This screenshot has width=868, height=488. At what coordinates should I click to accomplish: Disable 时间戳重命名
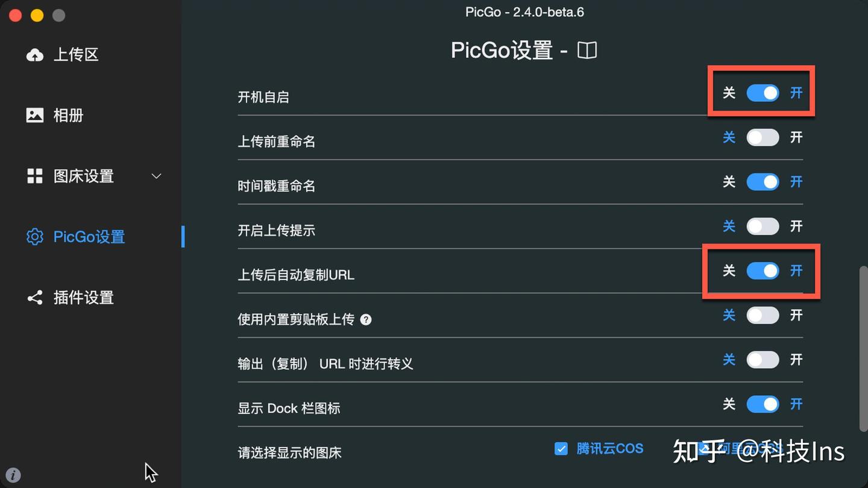[763, 181]
